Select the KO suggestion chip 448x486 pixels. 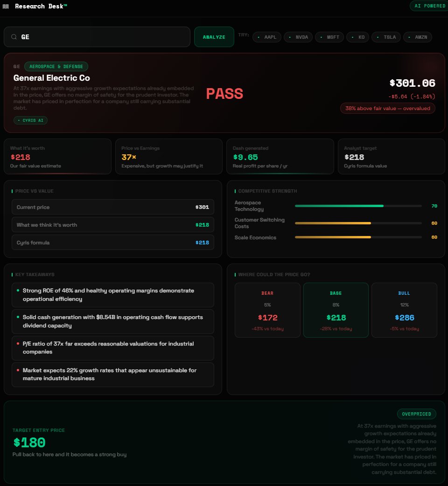358,37
